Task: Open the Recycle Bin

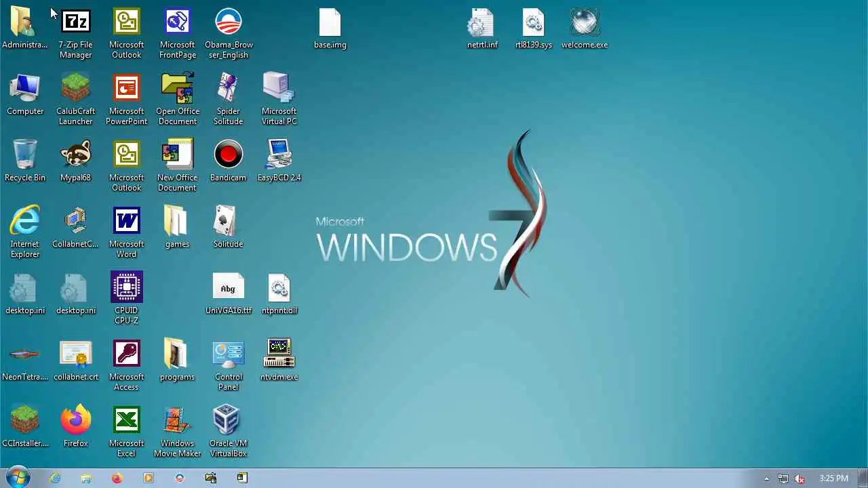Action: [x=25, y=161]
